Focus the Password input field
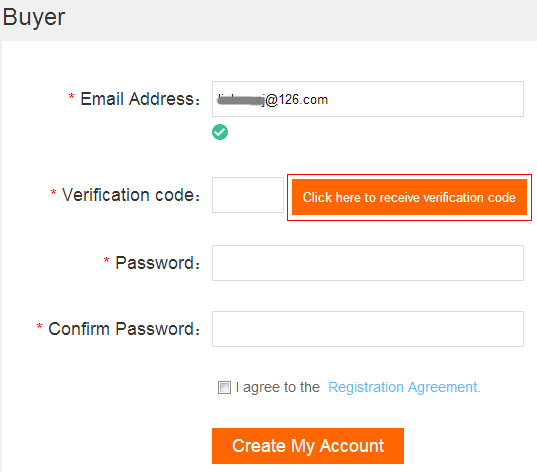 pos(367,263)
